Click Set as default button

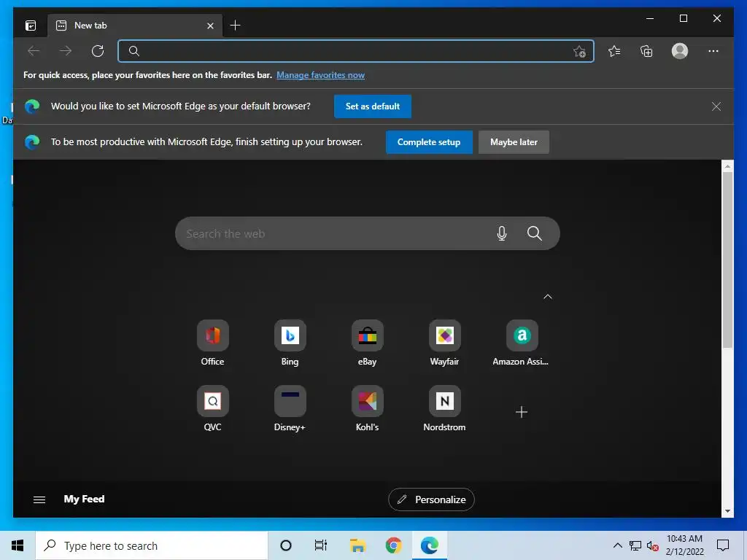[373, 106]
